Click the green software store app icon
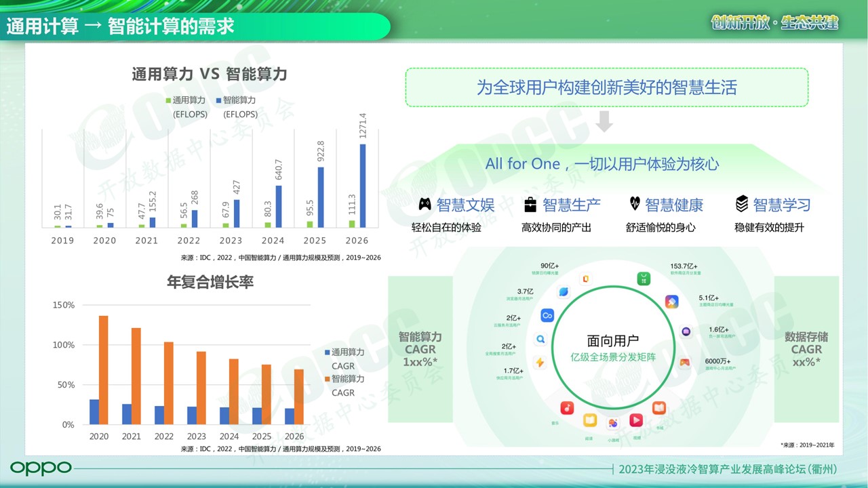868x488 pixels. (x=644, y=279)
